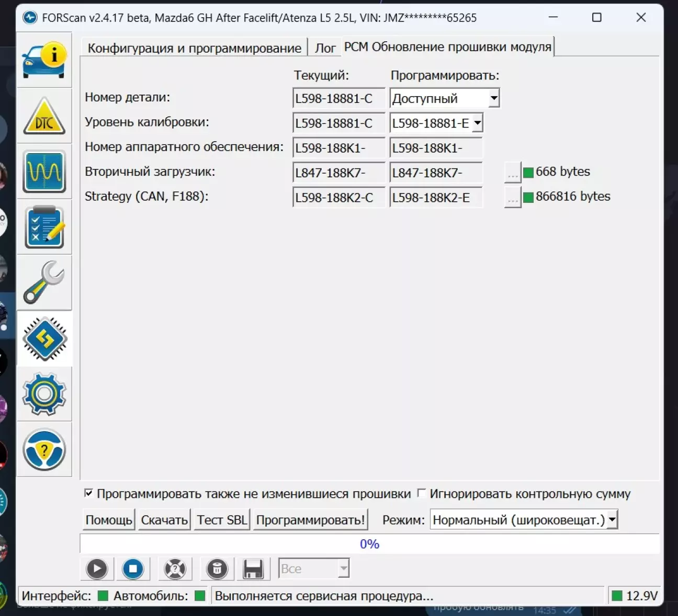Click the floppy disk save icon
678x616 pixels.
coord(253,568)
